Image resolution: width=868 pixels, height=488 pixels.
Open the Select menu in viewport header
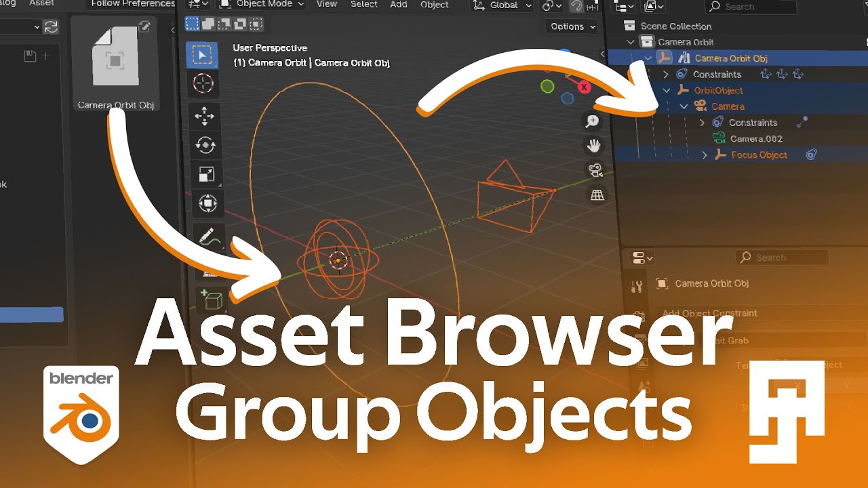(364, 5)
